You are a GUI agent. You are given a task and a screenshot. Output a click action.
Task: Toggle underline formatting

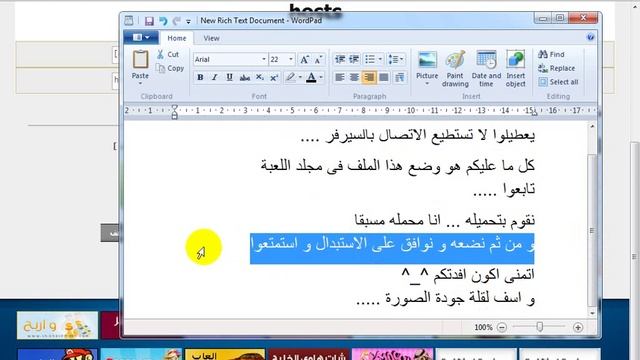pyautogui.click(x=229, y=78)
